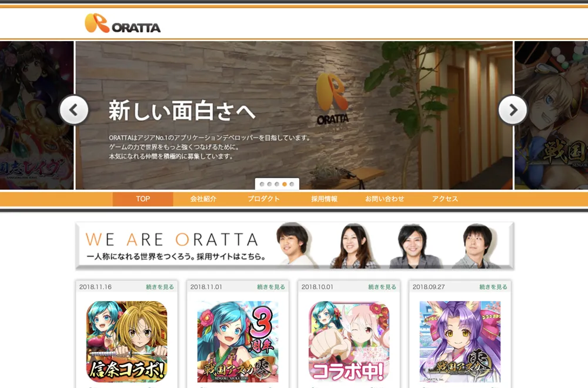Open the 採用情報 menu item
Image resolution: width=588 pixels, height=388 pixels.
[x=325, y=199]
